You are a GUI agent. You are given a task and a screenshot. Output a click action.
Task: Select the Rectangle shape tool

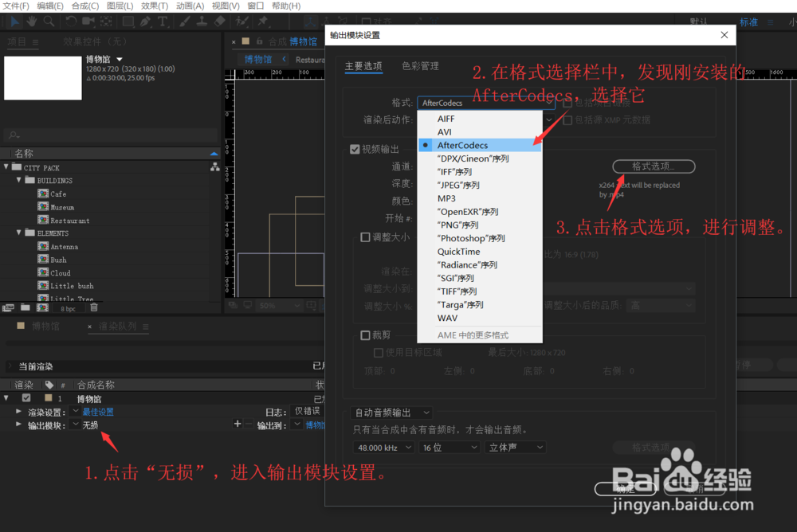tap(128, 22)
